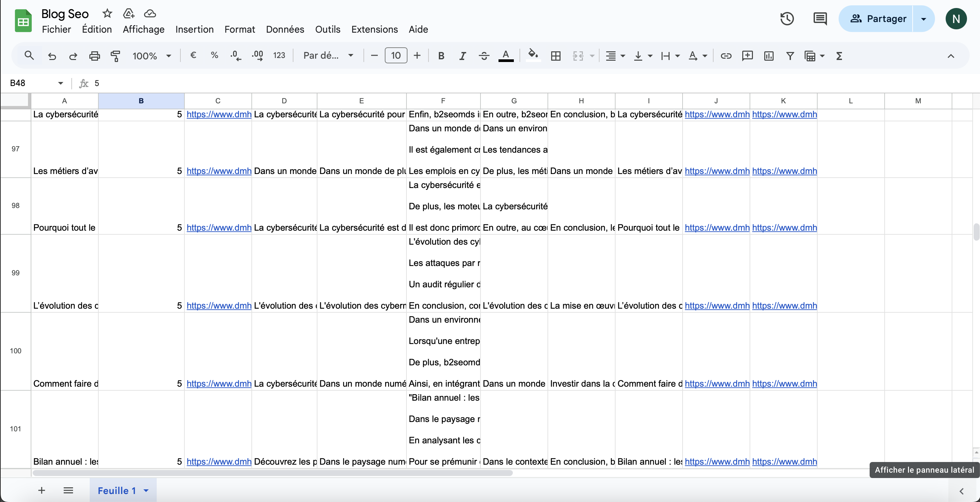The height and width of the screenshot is (502, 980).
Task: Open the zoom 100% dropdown
Action: point(151,56)
